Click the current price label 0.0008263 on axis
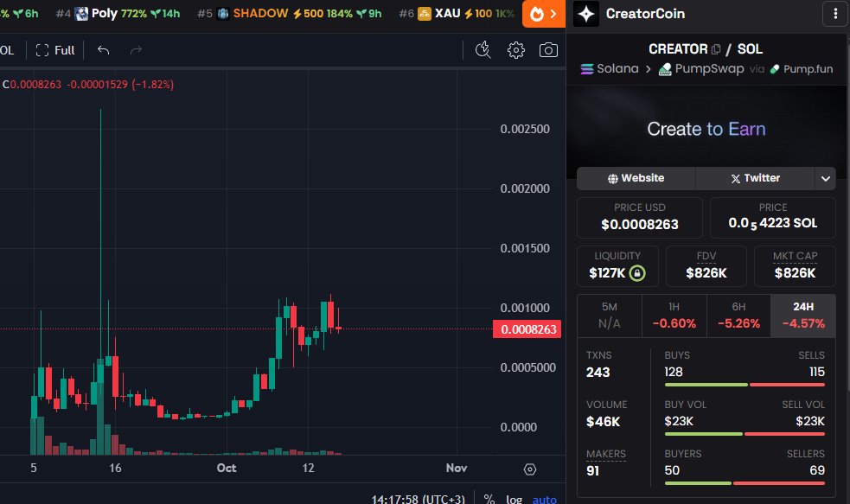850x504 pixels. (x=527, y=329)
